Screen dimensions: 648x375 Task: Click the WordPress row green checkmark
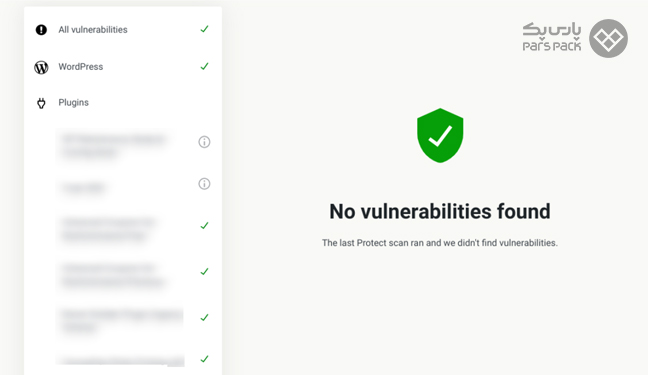[204, 66]
